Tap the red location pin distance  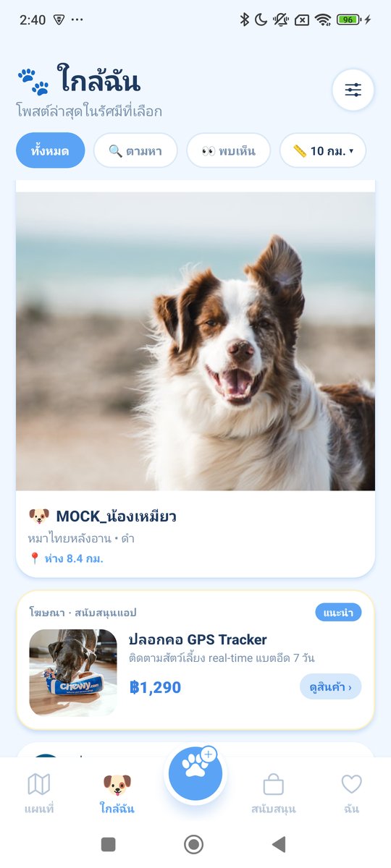pos(67,558)
